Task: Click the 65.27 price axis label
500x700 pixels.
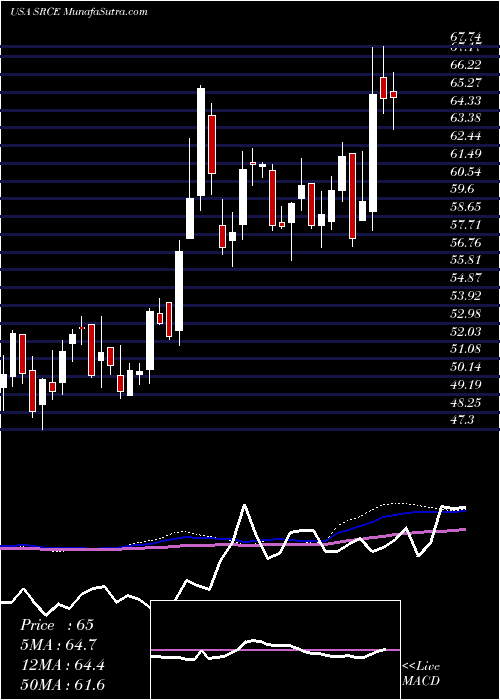Action: pyautogui.click(x=466, y=83)
